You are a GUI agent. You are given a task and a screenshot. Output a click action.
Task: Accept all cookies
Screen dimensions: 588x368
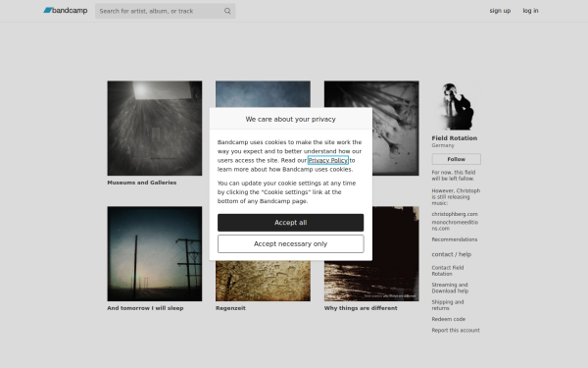[291, 223]
